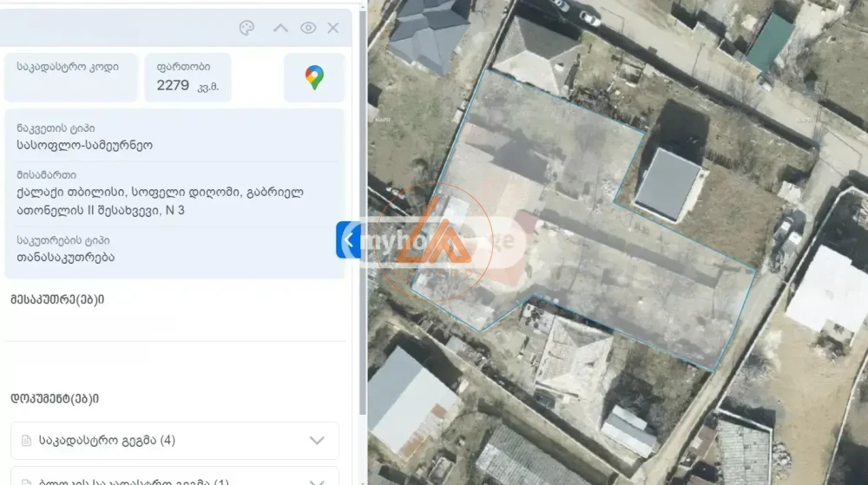The image size is (868, 485).
Task: Close the parcel info panel
Action: [333, 28]
